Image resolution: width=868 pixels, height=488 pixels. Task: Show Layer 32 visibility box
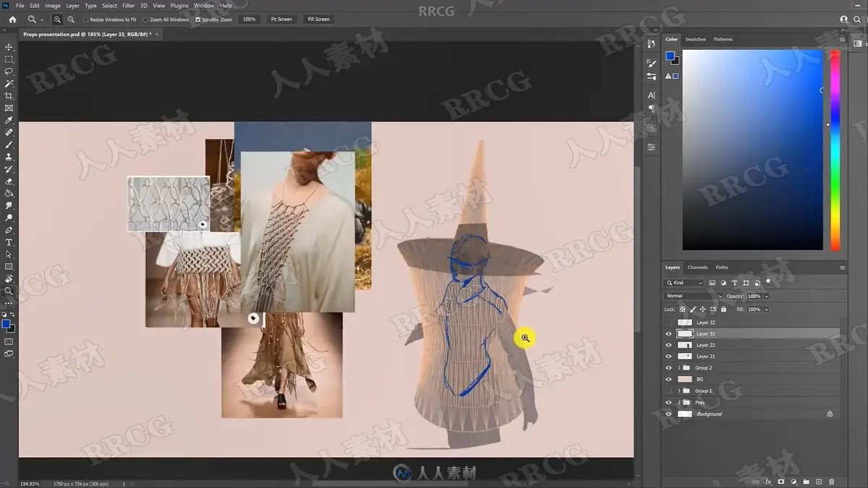tap(668, 322)
